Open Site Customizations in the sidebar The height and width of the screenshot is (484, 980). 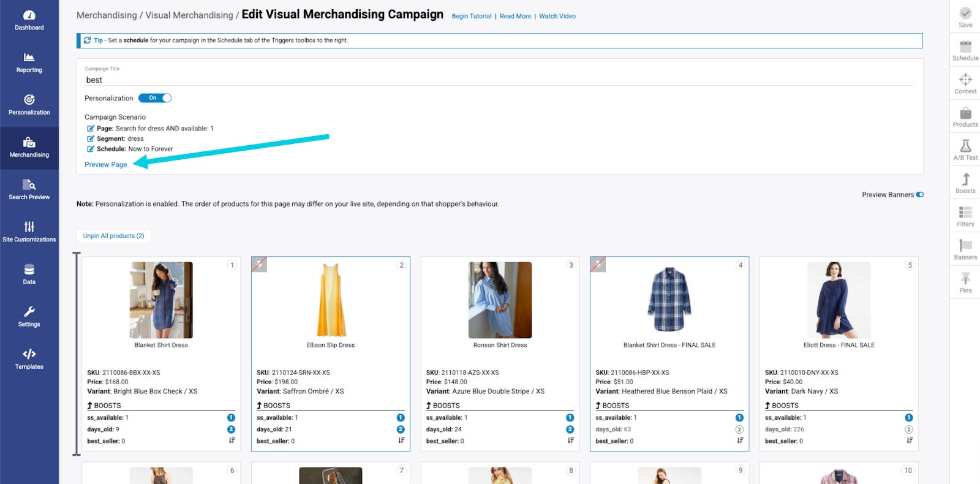click(29, 232)
